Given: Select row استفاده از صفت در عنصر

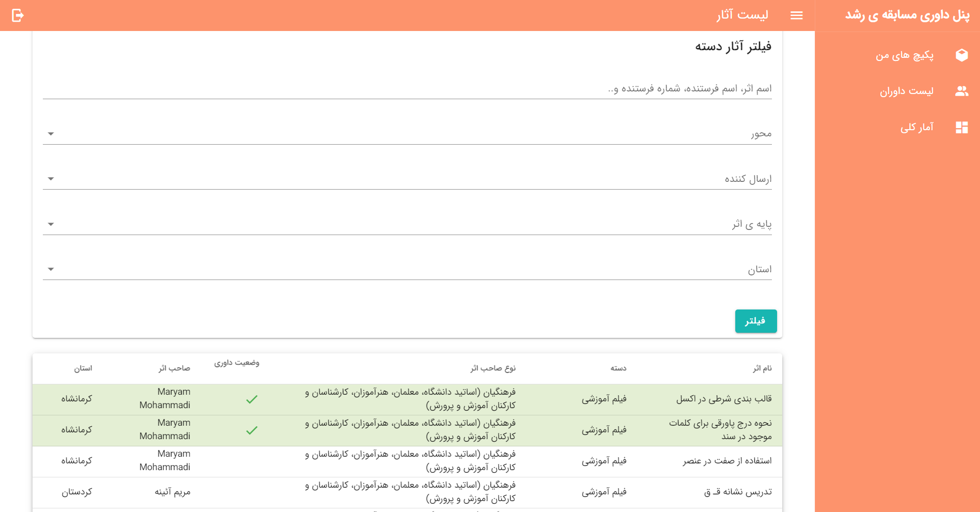Looking at the screenshot, I should click(726, 461).
